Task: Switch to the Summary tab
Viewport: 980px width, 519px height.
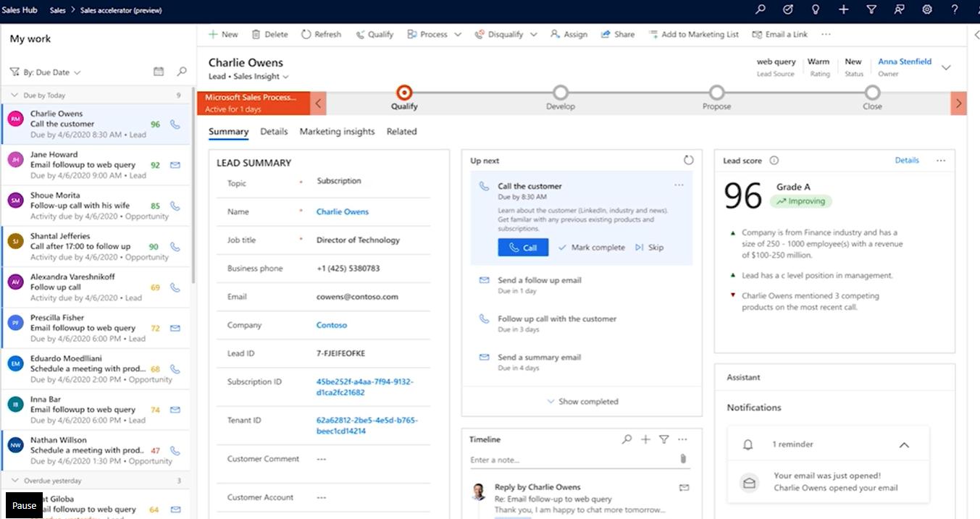Action: [229, 132]
